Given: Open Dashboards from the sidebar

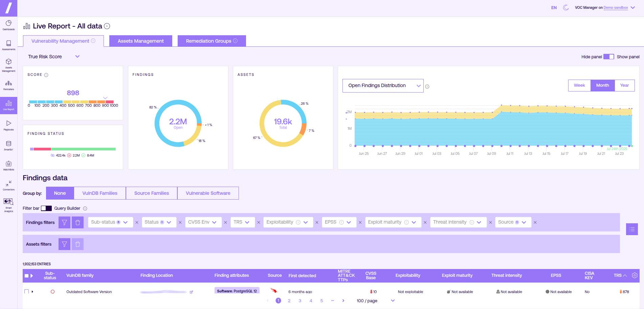Looking at the screenshot, I should [8, 25].
